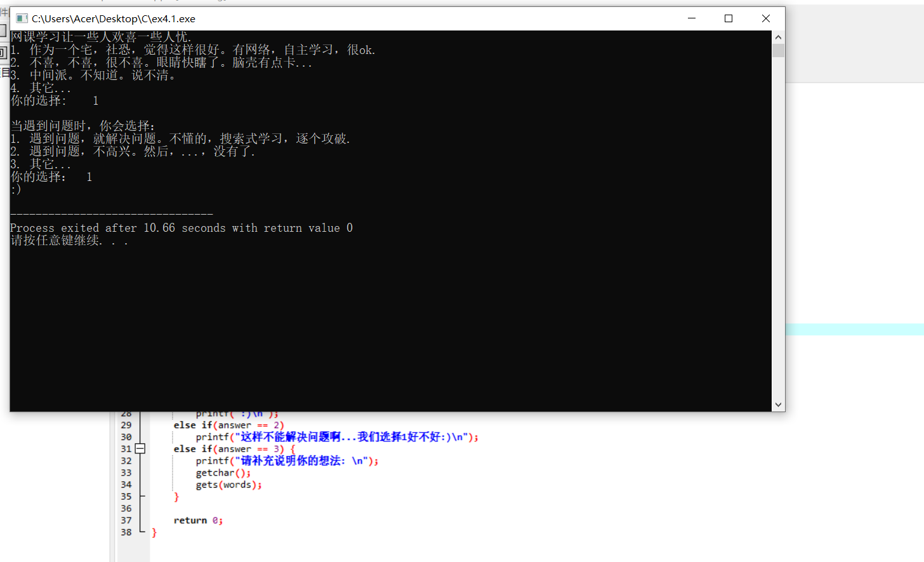Click console option '1. 作为一个宅，社恐'
The image size is (924, 562).
pyautogui.click(x=193, y=50)
